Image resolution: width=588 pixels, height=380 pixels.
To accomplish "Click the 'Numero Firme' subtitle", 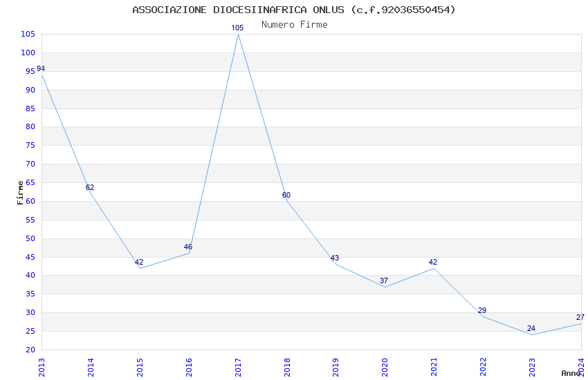I will pos(295,25).
